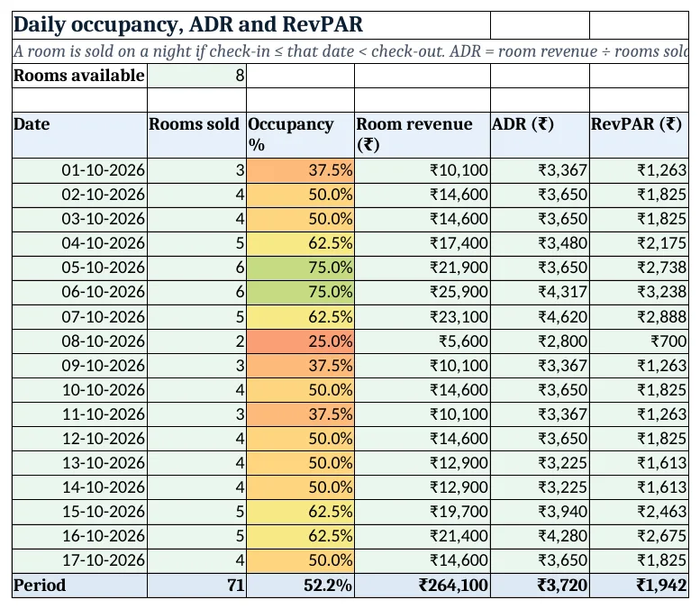Click the italic note about rooms sold definition
This screenshot has height=609, width=700.
350,51
